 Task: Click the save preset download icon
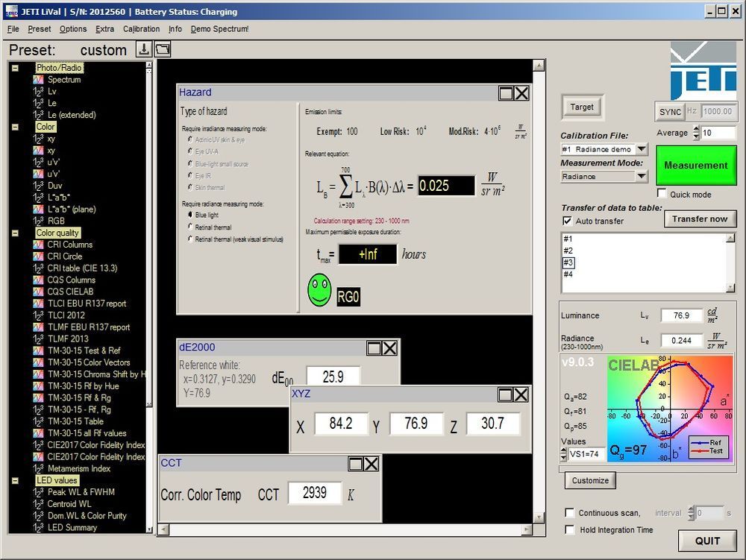(x=144, y=49)
